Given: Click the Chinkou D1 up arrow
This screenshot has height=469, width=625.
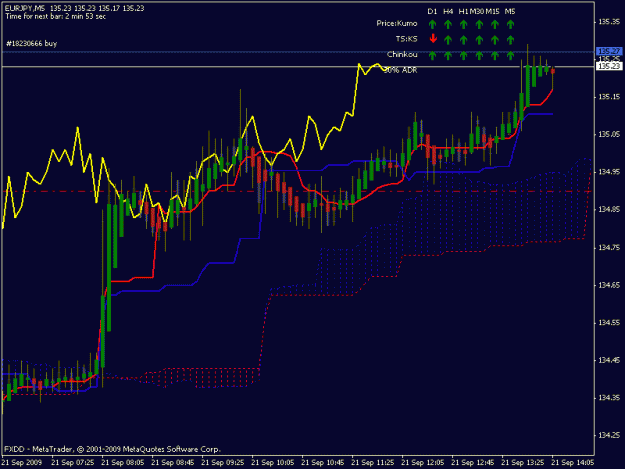Looking at the screenshot, I should point(432,55).
